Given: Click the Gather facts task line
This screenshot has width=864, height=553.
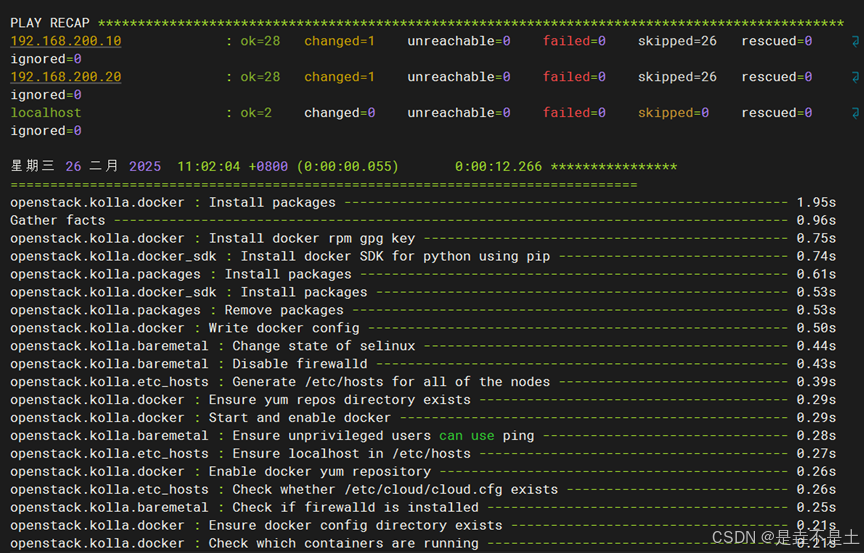Looking at the screenshot, I should pos(423,220).
